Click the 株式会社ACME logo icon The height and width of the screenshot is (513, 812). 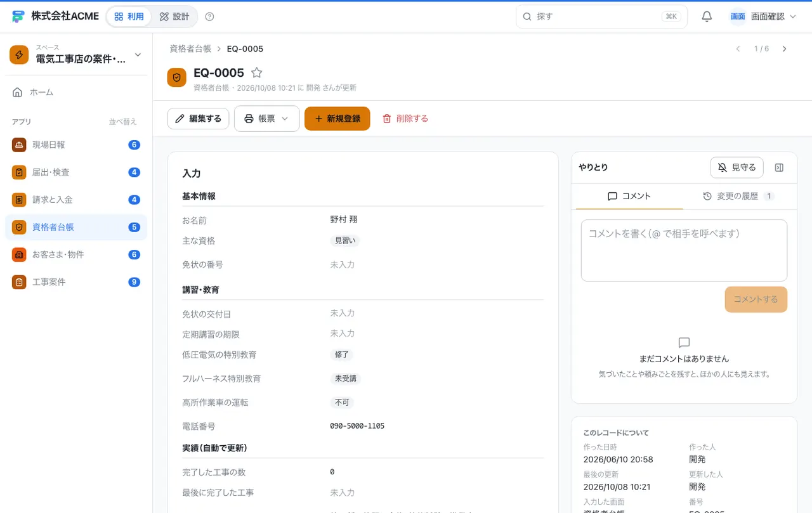tap(18, 16)
